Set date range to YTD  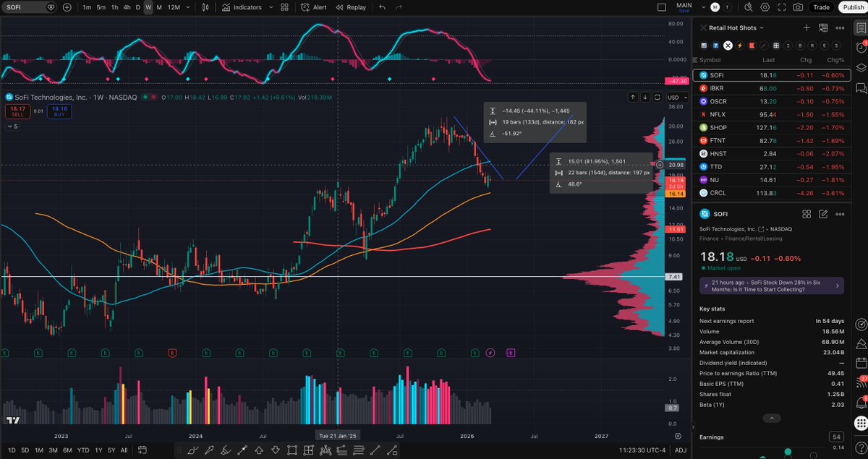click(x=83, y=450)
